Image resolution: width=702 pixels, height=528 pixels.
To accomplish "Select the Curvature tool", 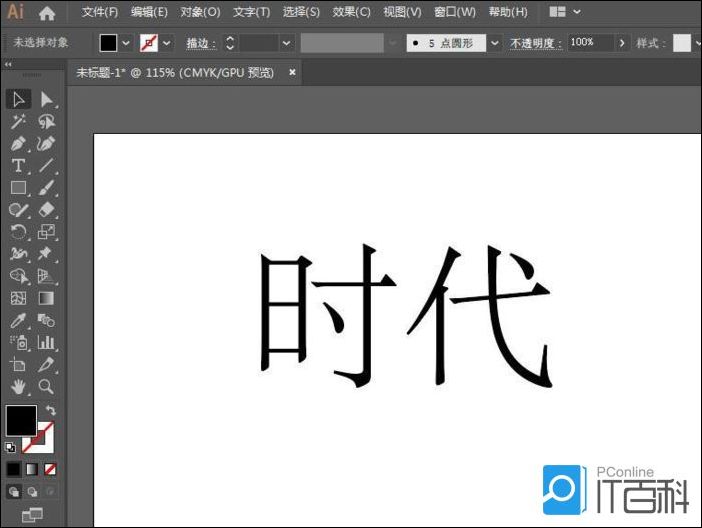I will [x=46, y=144].
